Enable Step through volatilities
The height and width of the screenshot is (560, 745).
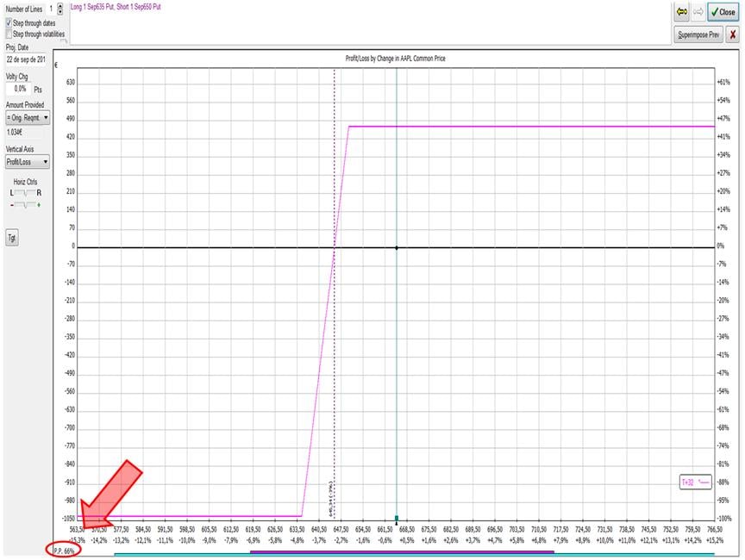click(9, 34)
